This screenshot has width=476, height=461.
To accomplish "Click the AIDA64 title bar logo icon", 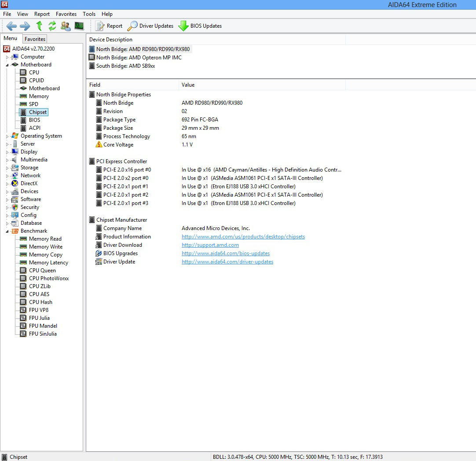I will (4, 4).
